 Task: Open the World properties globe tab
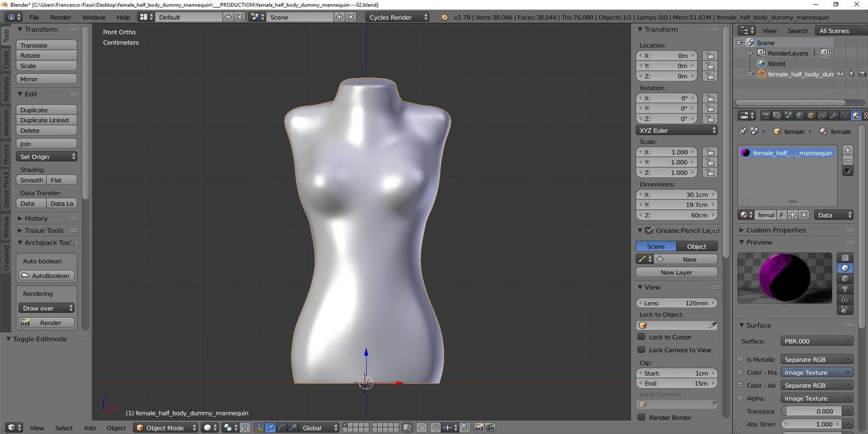(x=800, y=116)
